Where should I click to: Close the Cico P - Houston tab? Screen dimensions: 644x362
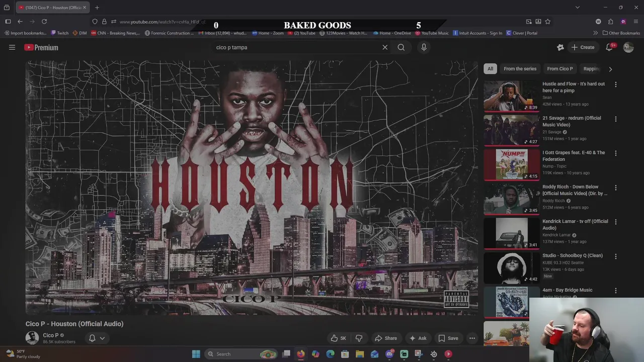(x=85, y=8)
